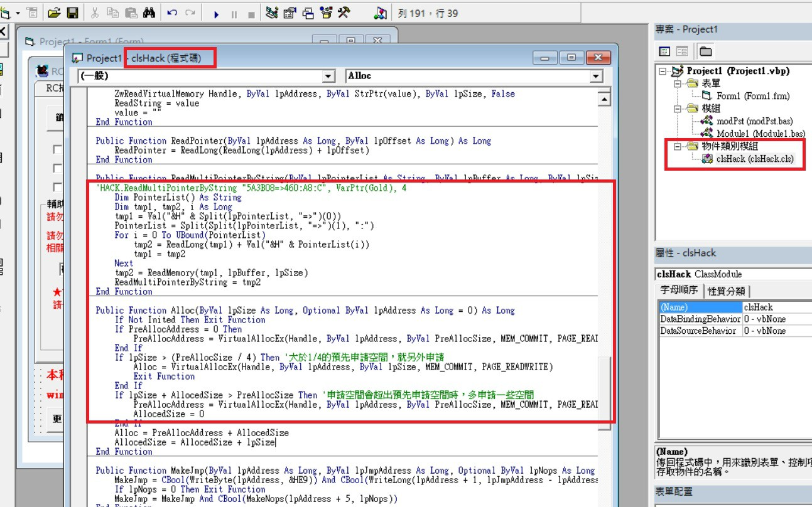Collapse the 物件類別模組 folder node

click(x=678, y=146)
